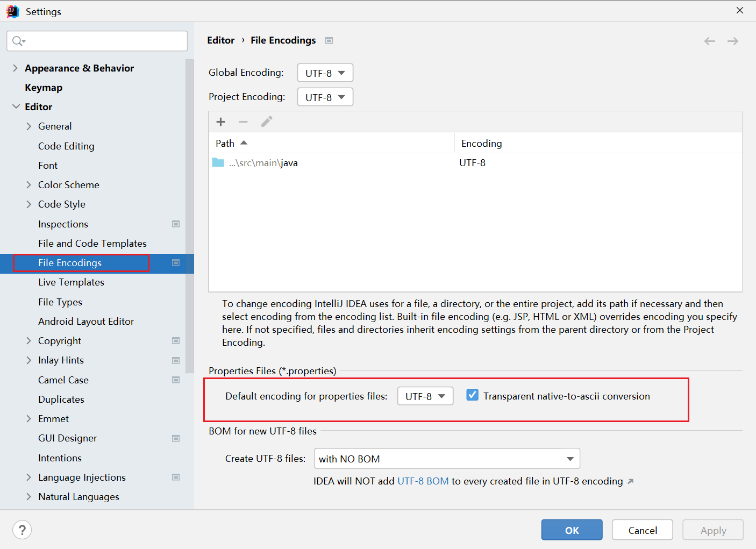Open the help question mark button
Screen dimensions: 756x549
point(22,530)
